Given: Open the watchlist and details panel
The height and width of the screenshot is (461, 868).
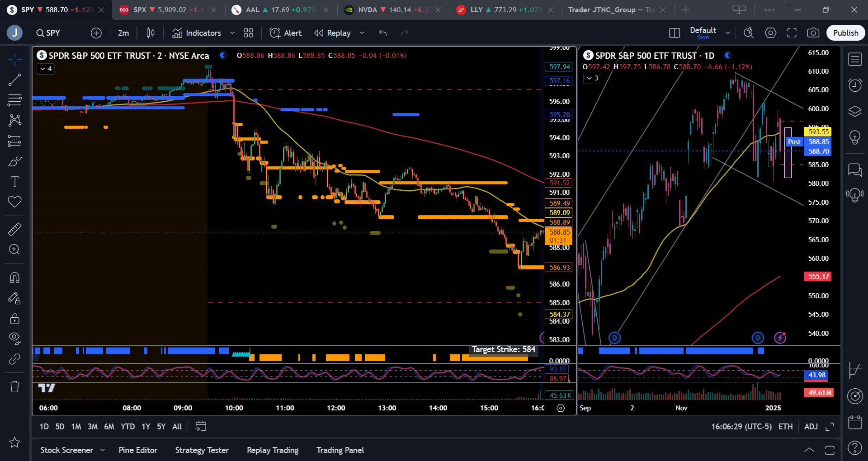Looking at the screenshot, I should 855,59.
